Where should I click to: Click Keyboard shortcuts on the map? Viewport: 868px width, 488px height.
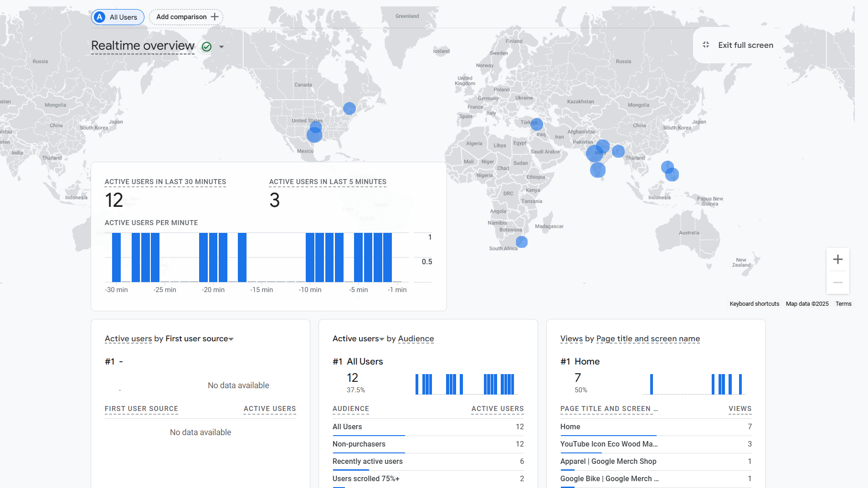click(754, 304)
